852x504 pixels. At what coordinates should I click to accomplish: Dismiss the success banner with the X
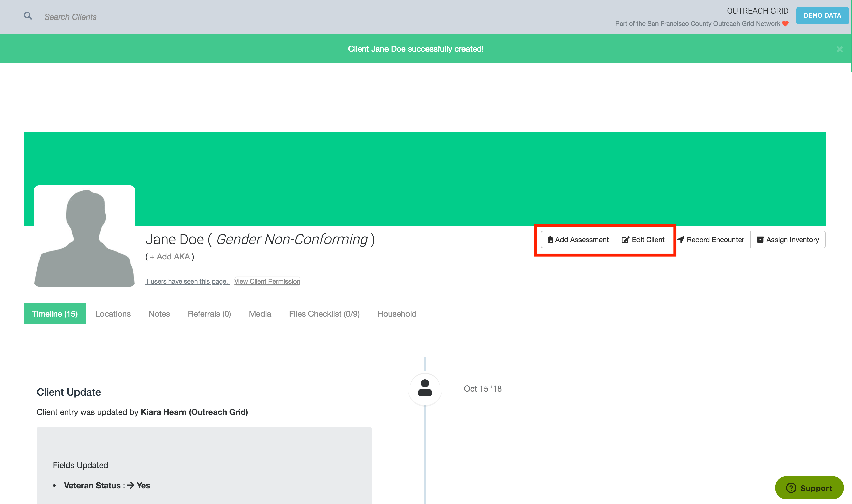point(839,49)
